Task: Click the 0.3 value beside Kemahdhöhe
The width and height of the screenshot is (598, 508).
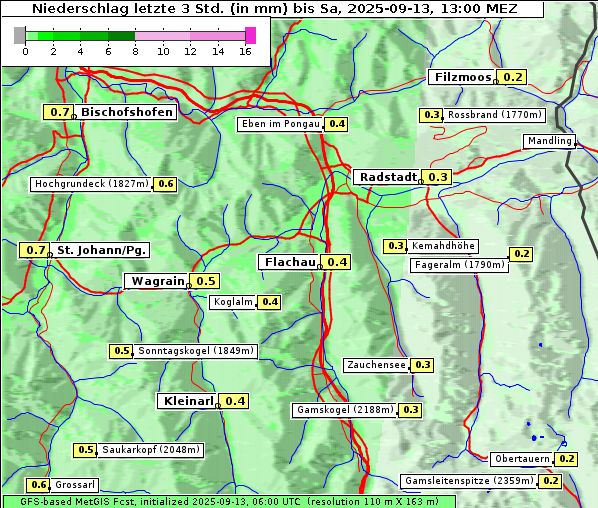Action: point(395,246)
